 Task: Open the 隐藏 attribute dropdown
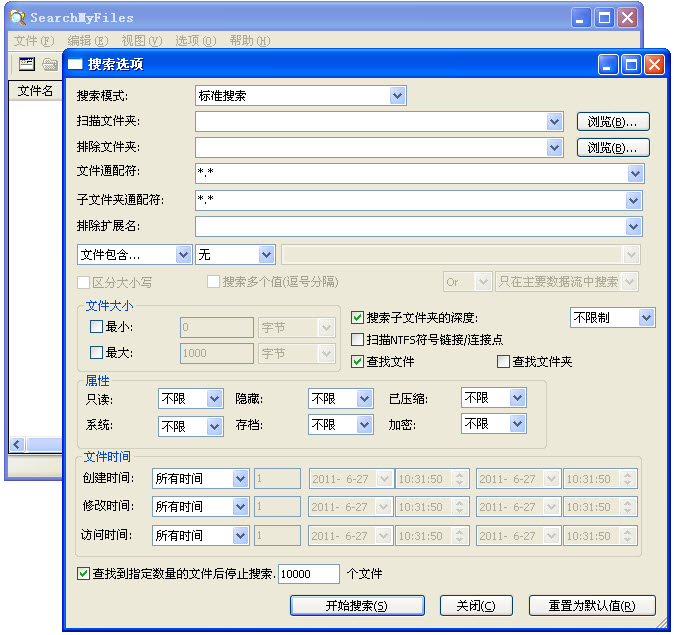(365, 399)
